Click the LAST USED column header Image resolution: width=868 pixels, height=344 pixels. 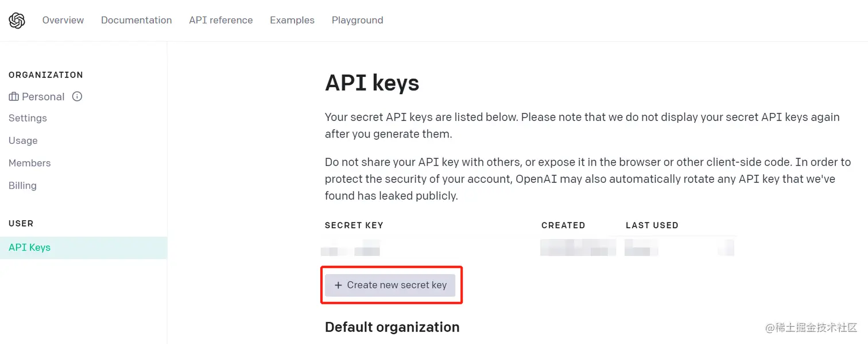652,225
